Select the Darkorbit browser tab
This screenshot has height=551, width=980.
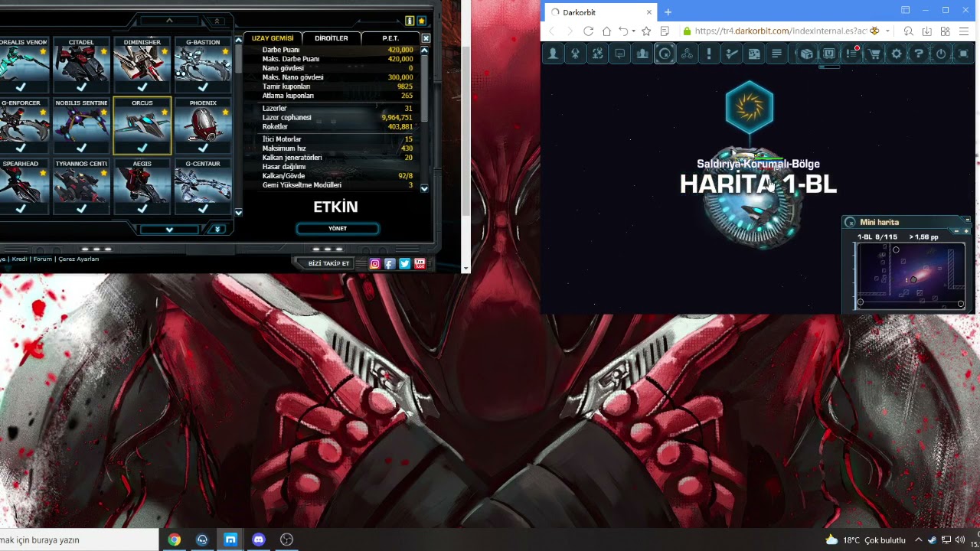(x=600, y=12)
